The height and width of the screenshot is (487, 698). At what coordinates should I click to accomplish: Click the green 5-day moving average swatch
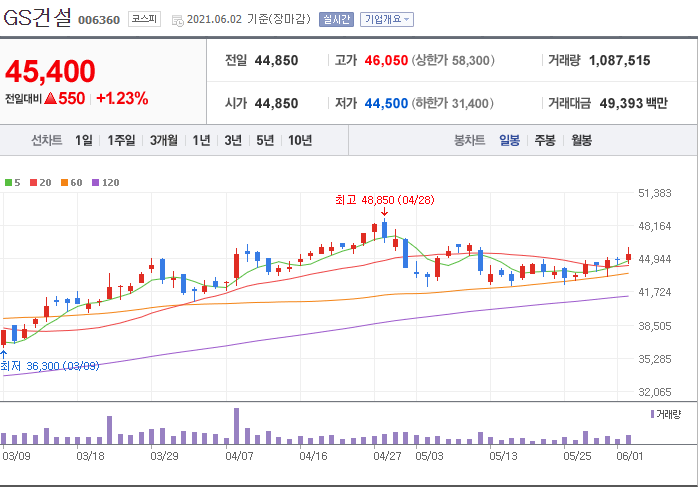click(x=8, y=183)
